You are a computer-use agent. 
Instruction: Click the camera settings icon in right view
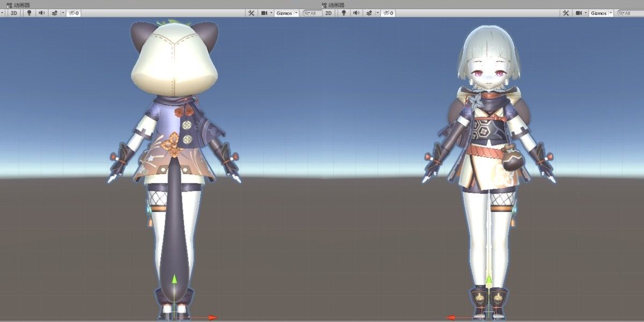point(579,13)
